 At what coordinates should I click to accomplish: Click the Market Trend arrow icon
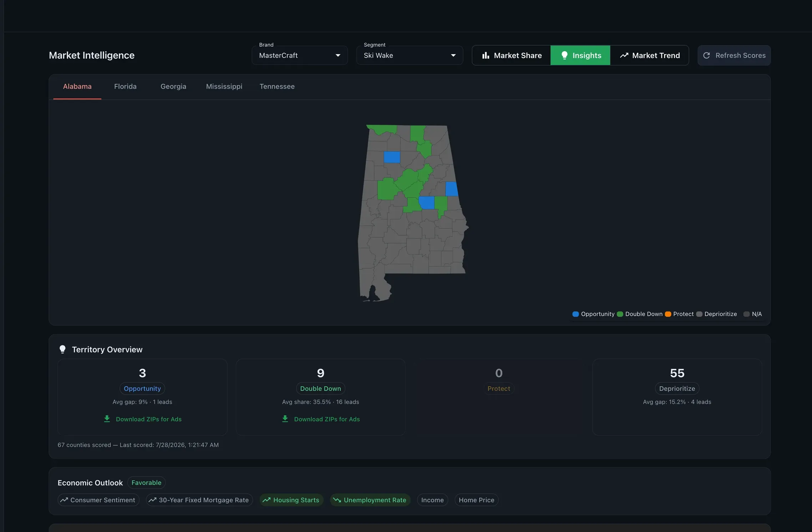pos(624,55)
